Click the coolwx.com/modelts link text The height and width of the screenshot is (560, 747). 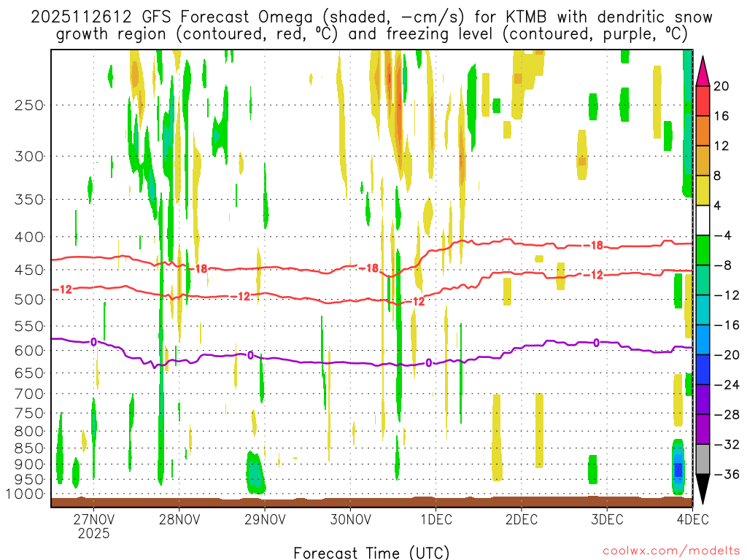click(671, 551)
